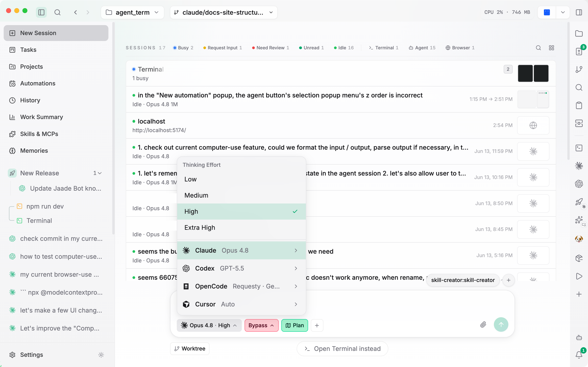Click the attach file paperclip icon
The width and height of the screenshot is (588, 367).
coord(483,325)
